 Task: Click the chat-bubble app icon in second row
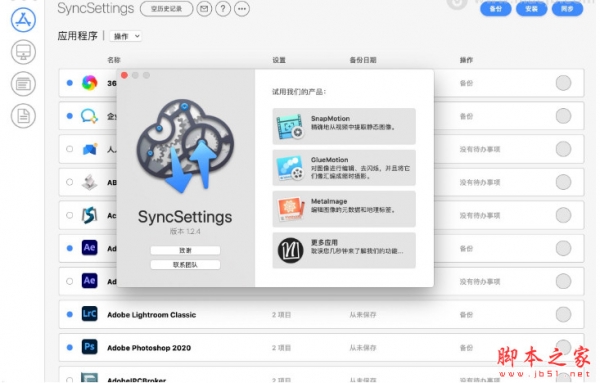tap(90, 116)
